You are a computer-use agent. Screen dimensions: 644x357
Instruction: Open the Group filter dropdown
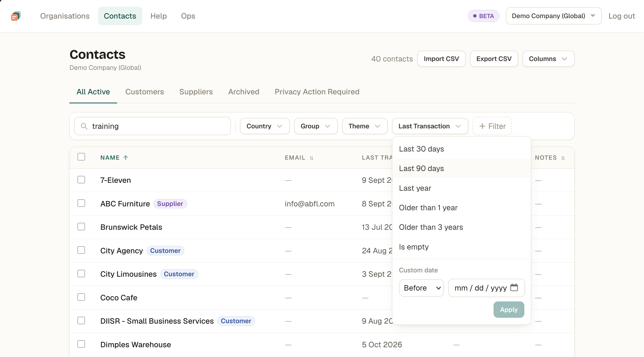coord(316,126)
